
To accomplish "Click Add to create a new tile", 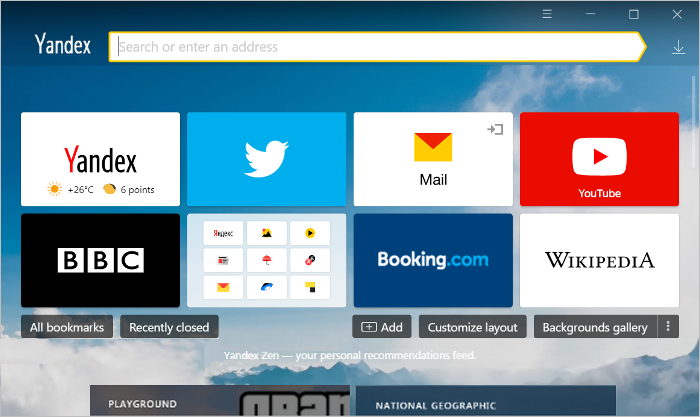I will 382,327.
